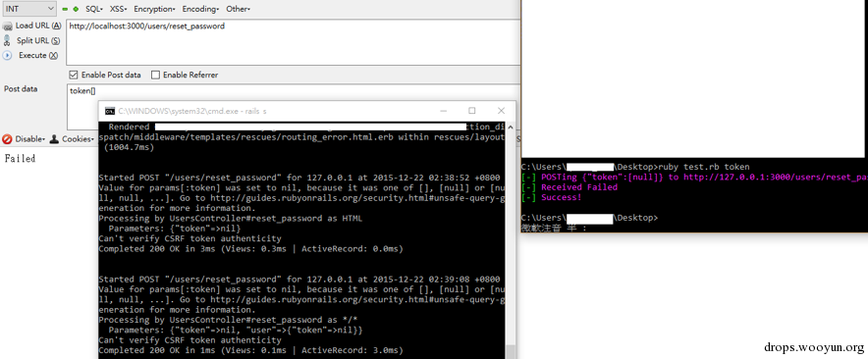The image size is (868, 359).
Task: Open the XSS menu in HackBar
Action: coord(118,10)
